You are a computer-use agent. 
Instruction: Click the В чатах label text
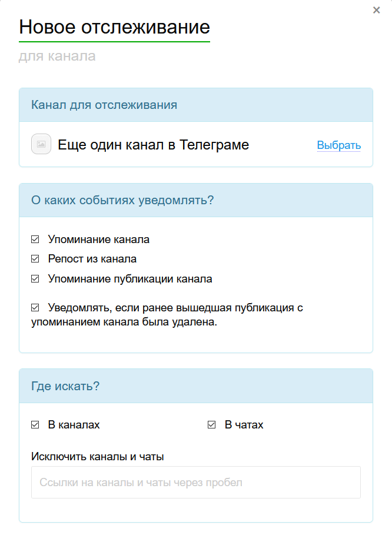(244, 425)
